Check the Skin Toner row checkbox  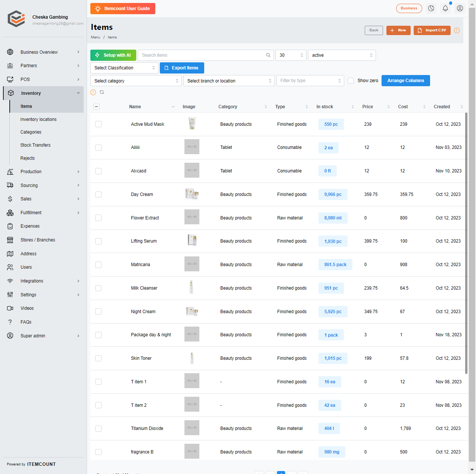tap(98, 358)
